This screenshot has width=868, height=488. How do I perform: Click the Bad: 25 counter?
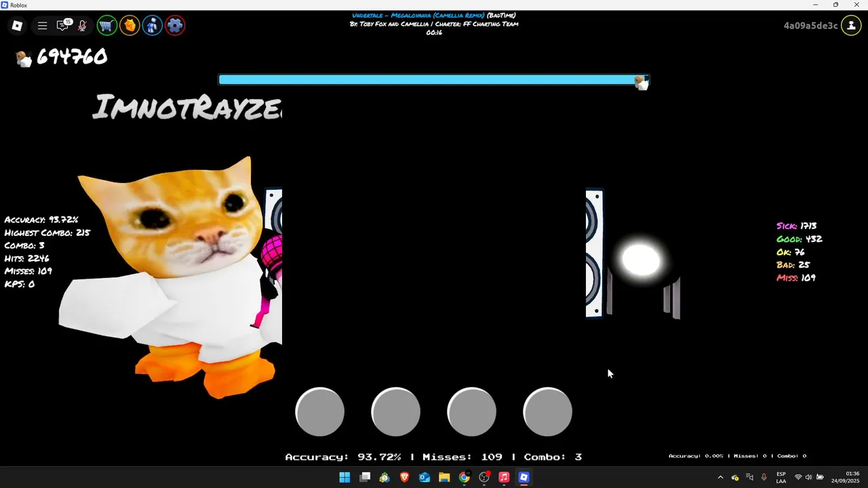tap(793, 265)
